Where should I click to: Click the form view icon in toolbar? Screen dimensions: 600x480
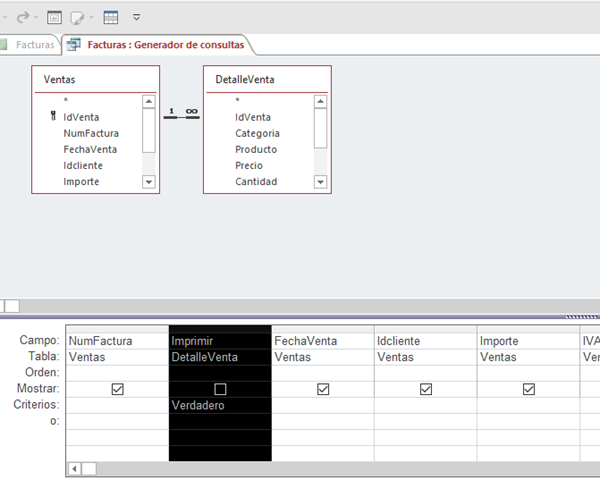[x=54, y=17]
